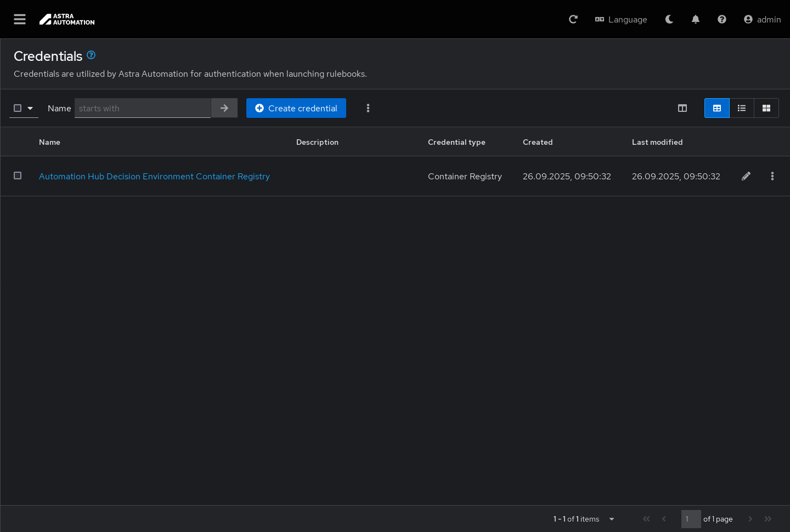Viewport: 790px width, 532px height.
Task: Select the Container Registry credential row checkbox
Action: pyautogui.click(x=18, y=176)
